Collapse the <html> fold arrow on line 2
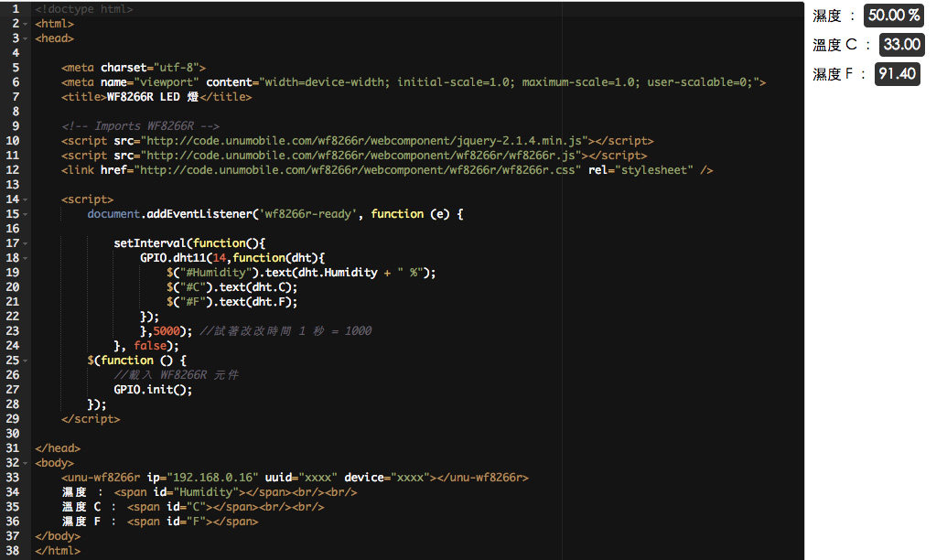This screenshot has width=947, height=560. [x=26, y=24]
